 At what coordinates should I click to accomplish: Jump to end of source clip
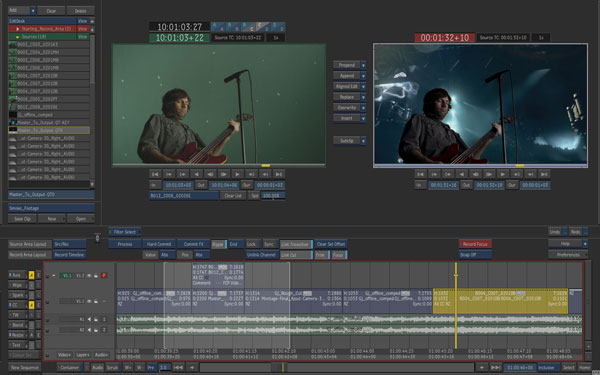pyautogui.click(x=279, y=174)
